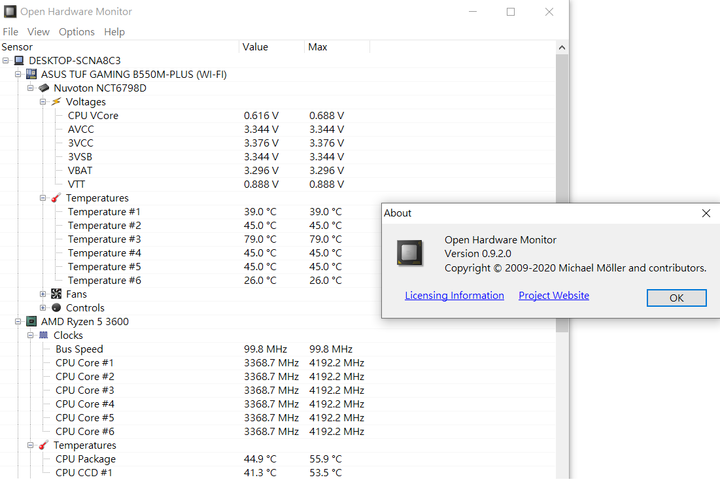
Task: Minimize the Open Hardware Monitor window
Action: coord(473,12)
